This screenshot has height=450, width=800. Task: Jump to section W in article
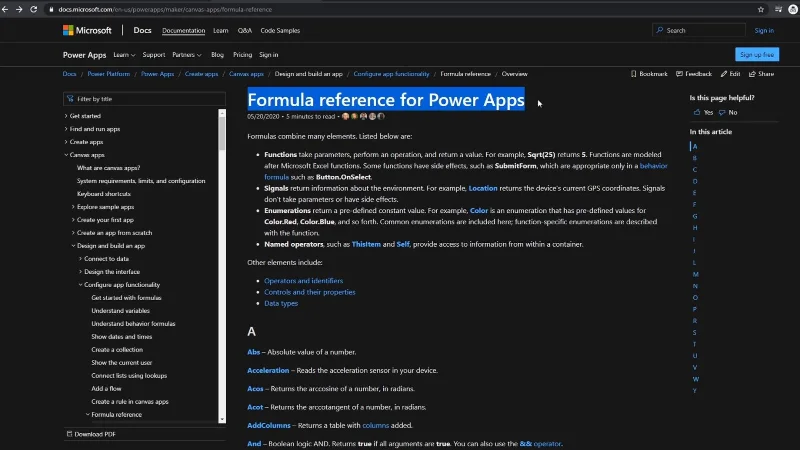click(695, 379)
